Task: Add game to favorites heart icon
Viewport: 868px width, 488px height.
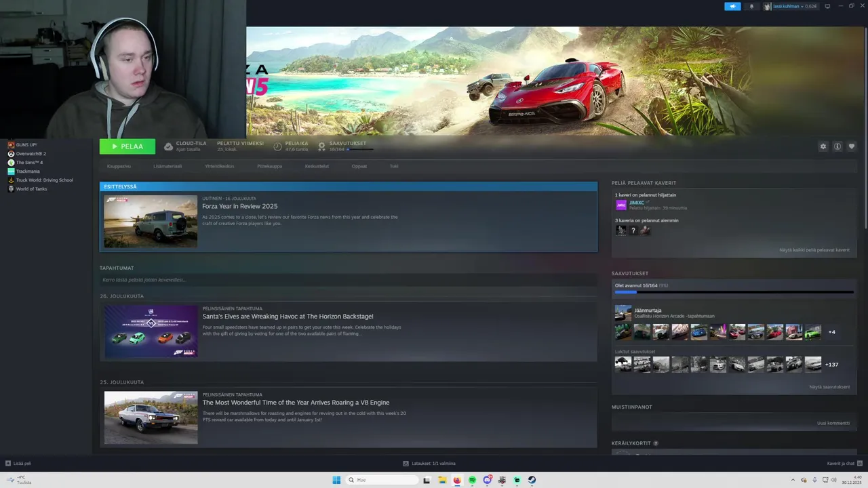Action: coord(852,146)
